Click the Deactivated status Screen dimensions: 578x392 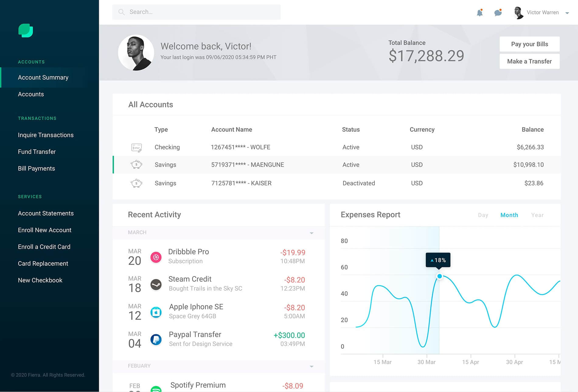[x=359, y=183]
